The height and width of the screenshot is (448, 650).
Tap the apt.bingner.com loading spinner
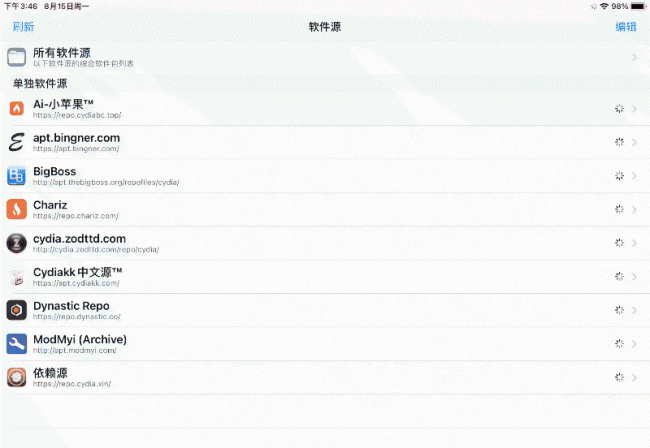[619, 142]
